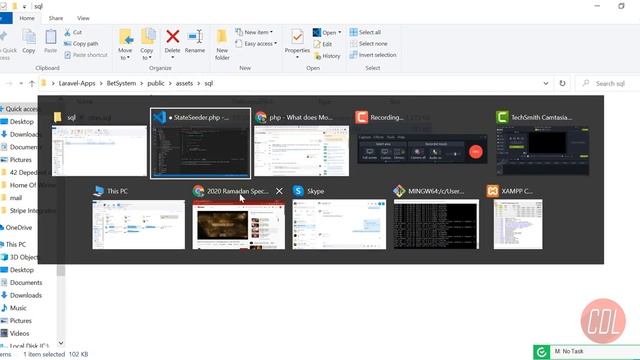Click Select none in ribbon
The height and width of the screenshot is (360, 640).
coord(369,44)
